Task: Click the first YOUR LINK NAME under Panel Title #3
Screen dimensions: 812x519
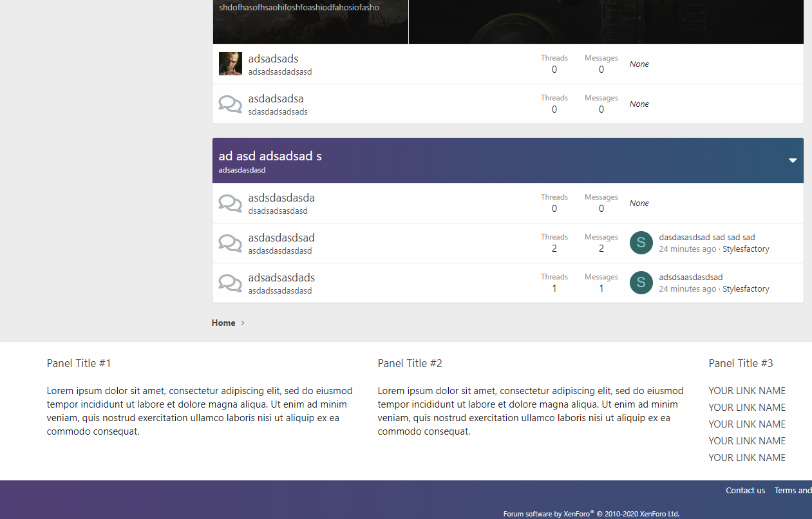Action: point(747,391)
